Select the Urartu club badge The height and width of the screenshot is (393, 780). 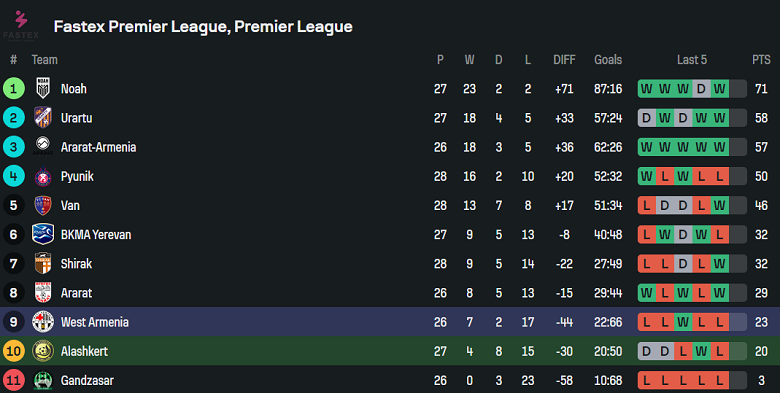43,118
